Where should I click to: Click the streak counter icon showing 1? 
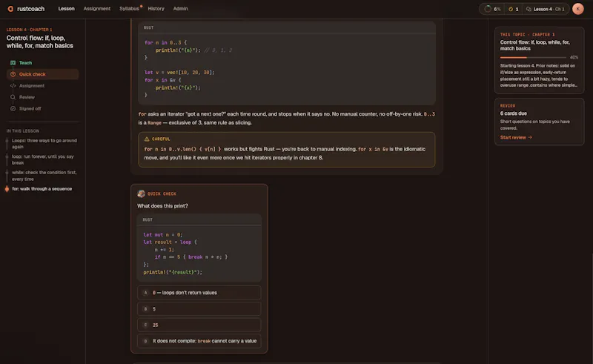click(x=511, y=9)
